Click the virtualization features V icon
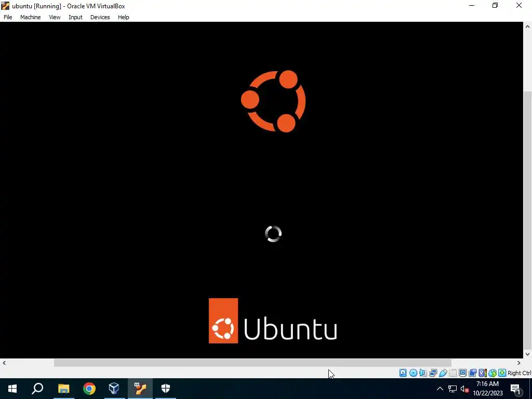The height and width of the screenshot is (399, 532). click(x=482, y=373)
